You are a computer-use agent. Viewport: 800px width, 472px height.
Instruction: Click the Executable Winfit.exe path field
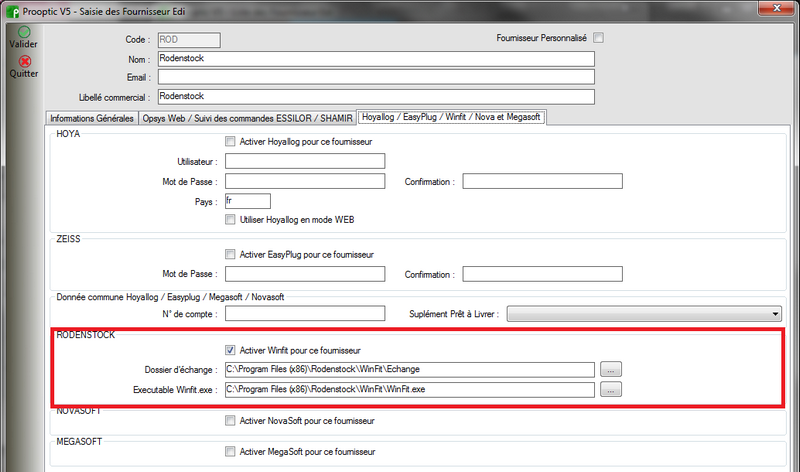410,390
